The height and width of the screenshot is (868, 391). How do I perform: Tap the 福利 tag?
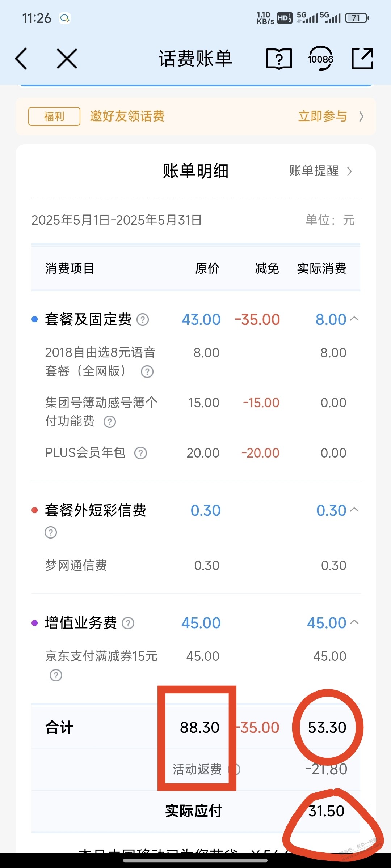(54, 116)
